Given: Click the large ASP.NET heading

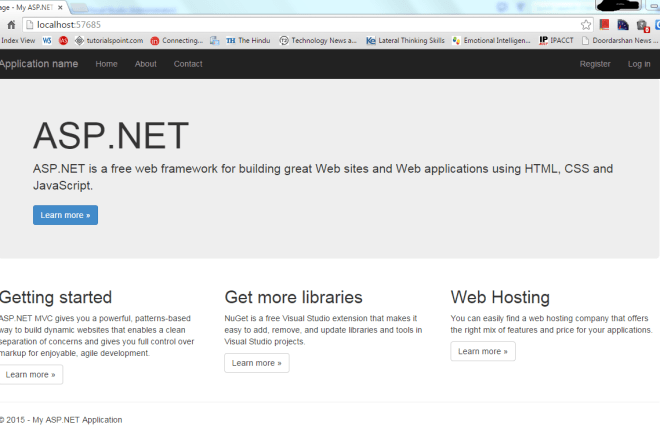Looking at the screenshot, I should point(111,136).
